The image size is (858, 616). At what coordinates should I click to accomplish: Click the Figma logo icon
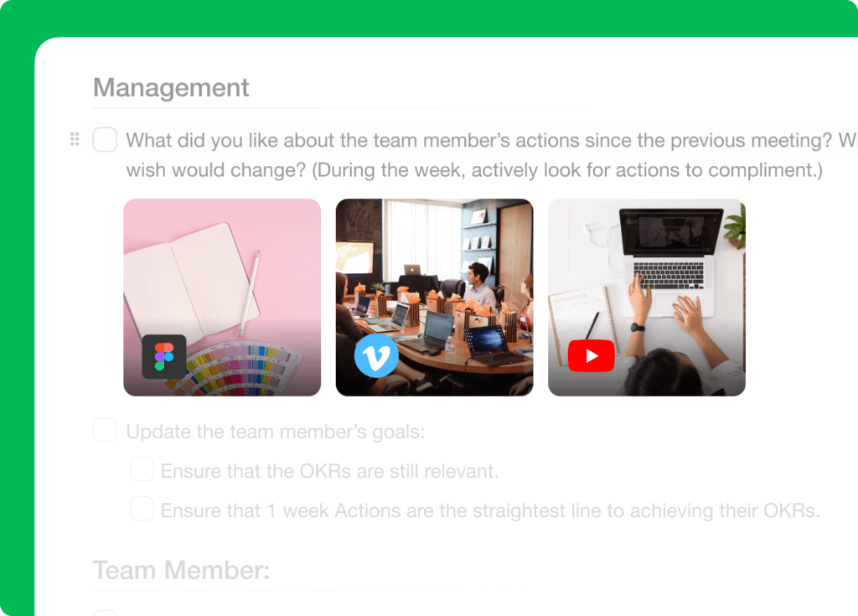(163, 356)
